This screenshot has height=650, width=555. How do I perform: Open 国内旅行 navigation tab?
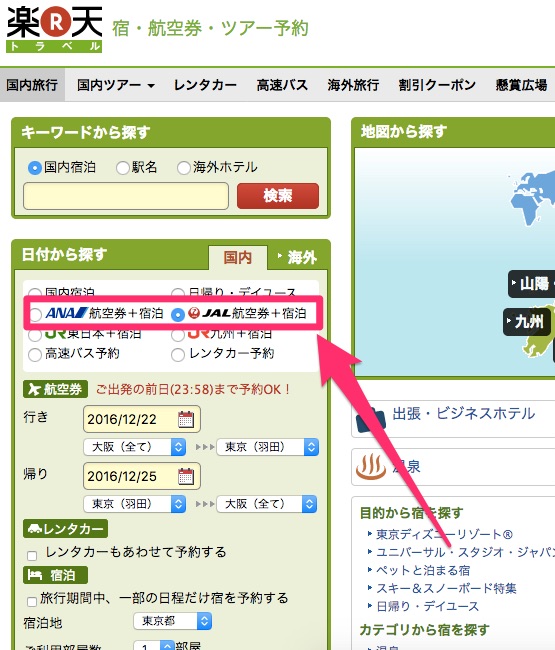32,85
